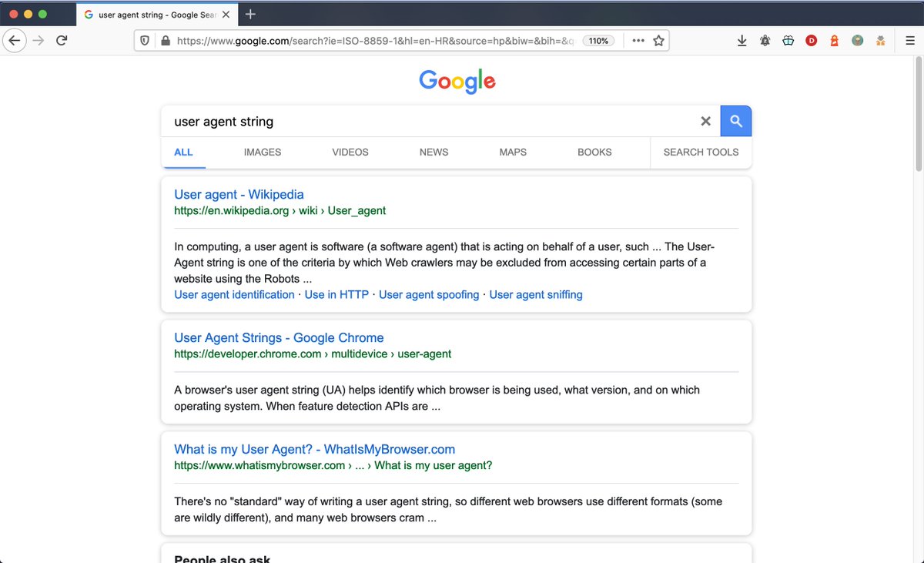Screen dimensions: 924x563
Task: Switch to the IMAGES tab
Action: [x=263, y=152]
